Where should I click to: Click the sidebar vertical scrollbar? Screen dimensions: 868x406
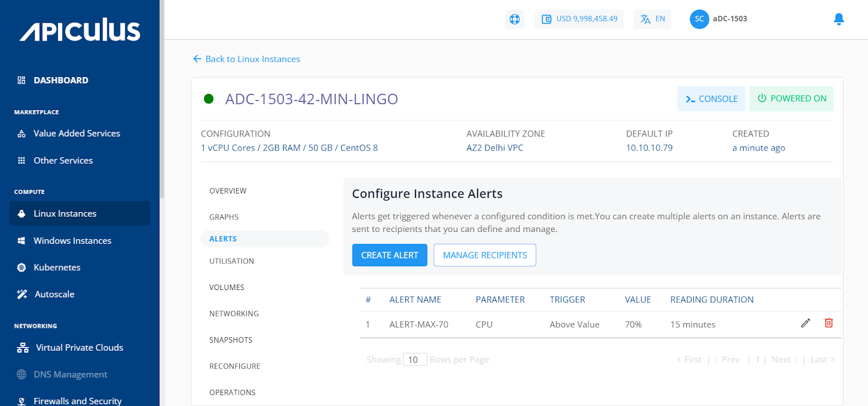(162, 99)
